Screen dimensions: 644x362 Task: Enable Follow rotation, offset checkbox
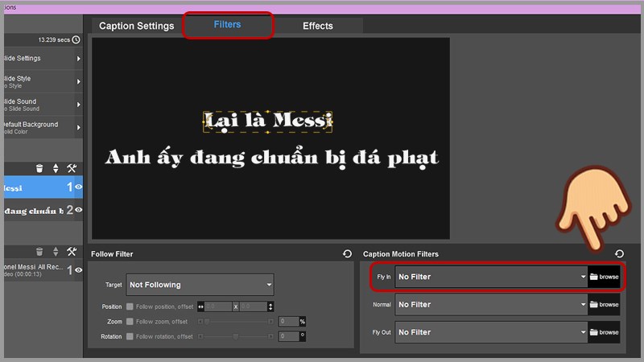130,336
